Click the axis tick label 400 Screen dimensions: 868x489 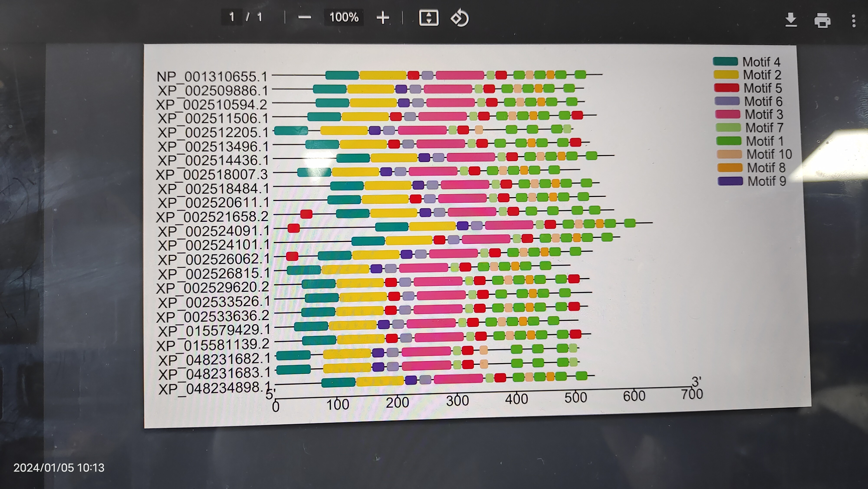tap(516, 399)
